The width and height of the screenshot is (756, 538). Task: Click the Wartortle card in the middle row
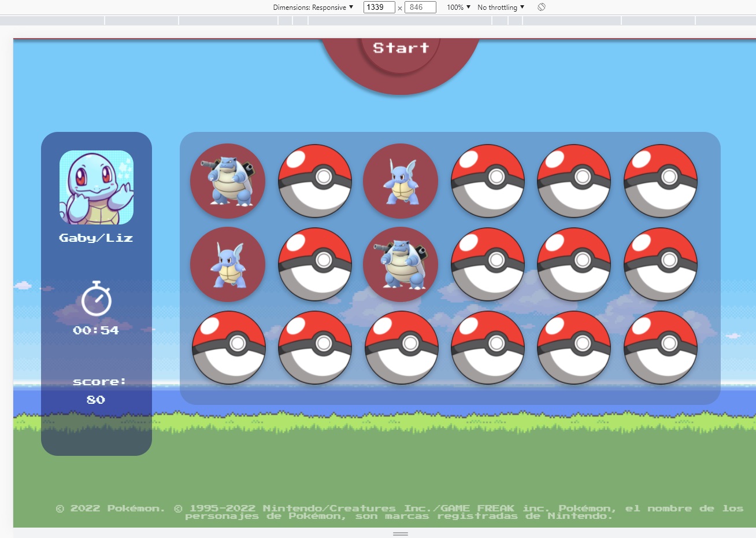click(228, 264)
